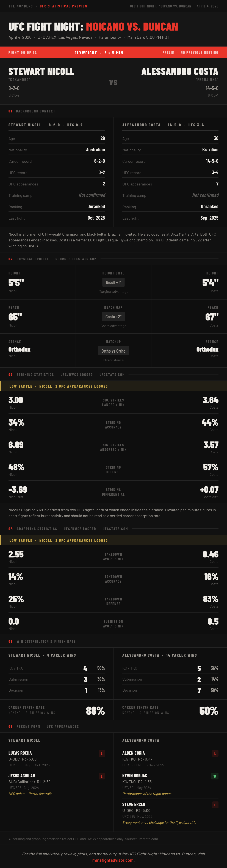Click the loss badge beside Alden Coria
This screenshot has height=868, width=227.
point(215,753)
